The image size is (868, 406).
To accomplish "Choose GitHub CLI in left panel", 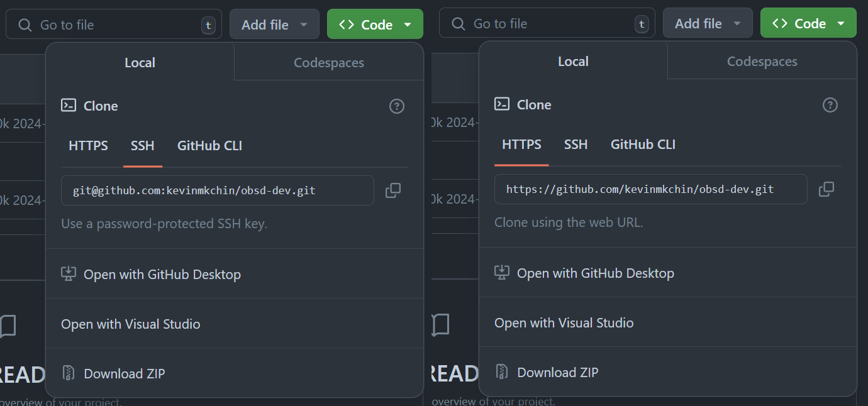I will pos(209,146).
